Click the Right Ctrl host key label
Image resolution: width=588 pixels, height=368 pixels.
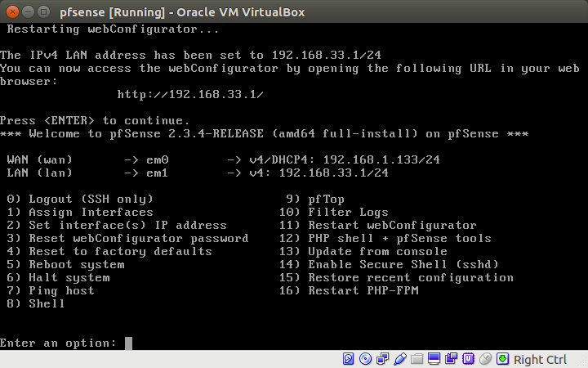coord(540,360)
